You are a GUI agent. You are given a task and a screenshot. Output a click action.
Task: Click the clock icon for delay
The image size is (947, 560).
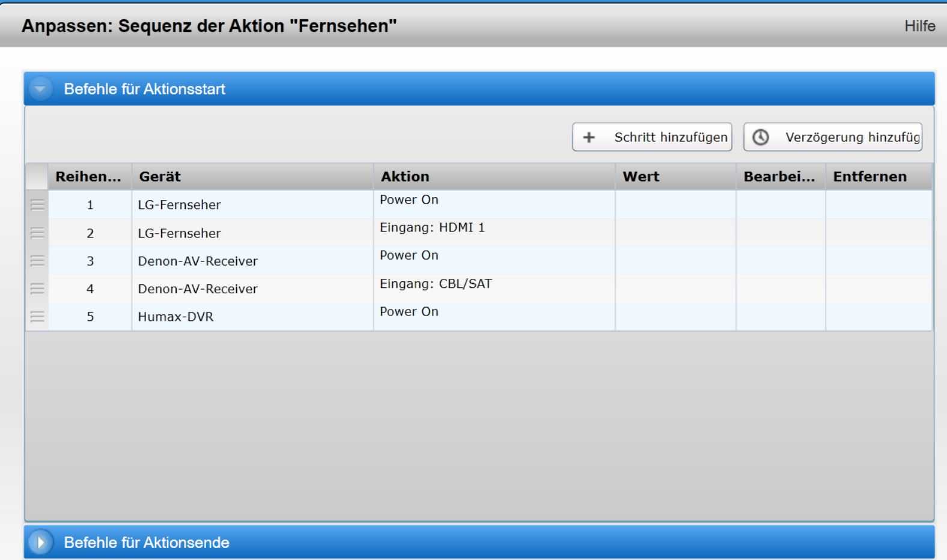tap(761, 138)
